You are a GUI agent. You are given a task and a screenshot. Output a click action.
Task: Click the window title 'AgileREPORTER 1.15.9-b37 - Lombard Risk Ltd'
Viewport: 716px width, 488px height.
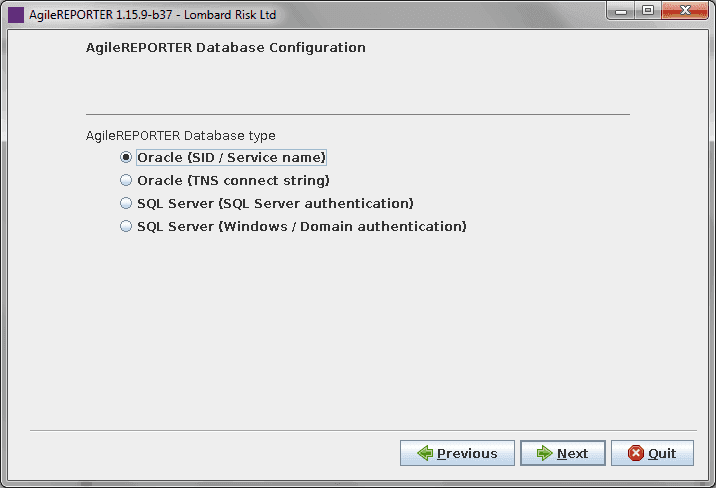click(153, 15)
